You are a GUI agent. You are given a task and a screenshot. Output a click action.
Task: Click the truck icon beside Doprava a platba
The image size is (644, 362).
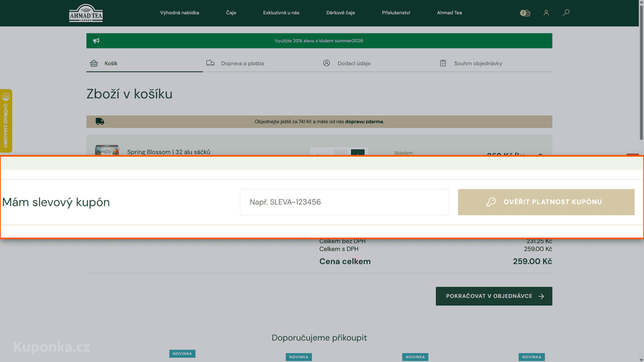(x=210, y=63)
